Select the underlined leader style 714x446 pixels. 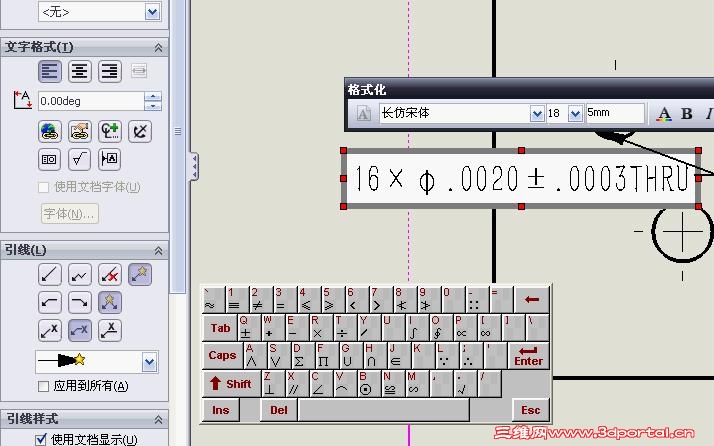tap(110, 330)
